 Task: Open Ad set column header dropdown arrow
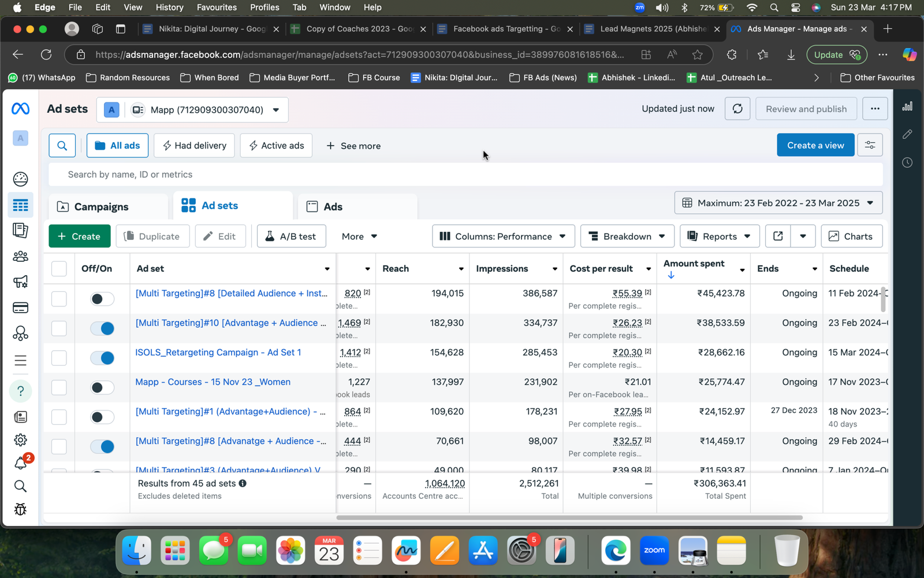(x=327, y=269)
